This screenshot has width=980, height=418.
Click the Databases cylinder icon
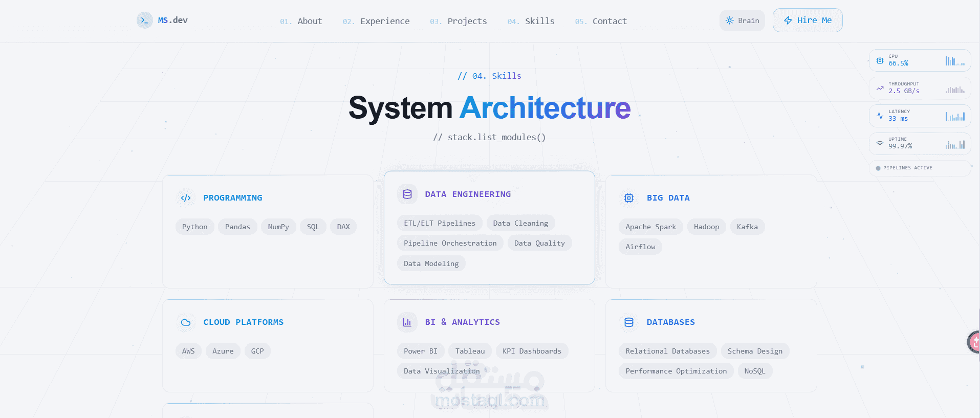[x=629, y=322]
